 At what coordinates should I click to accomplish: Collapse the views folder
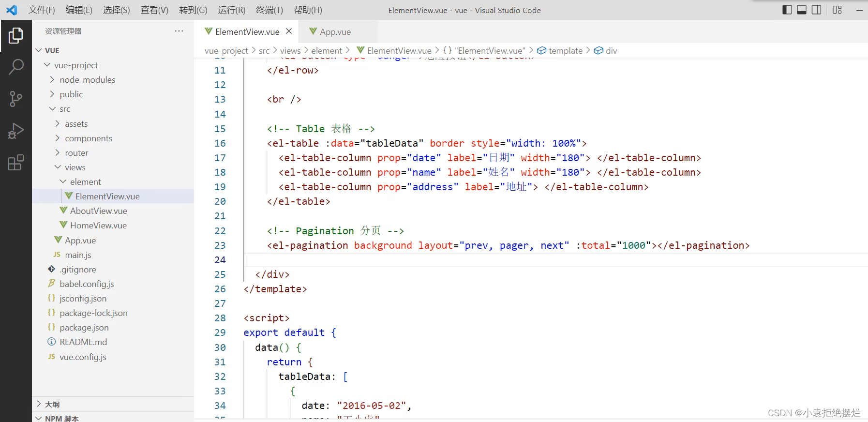click(58, 167)
